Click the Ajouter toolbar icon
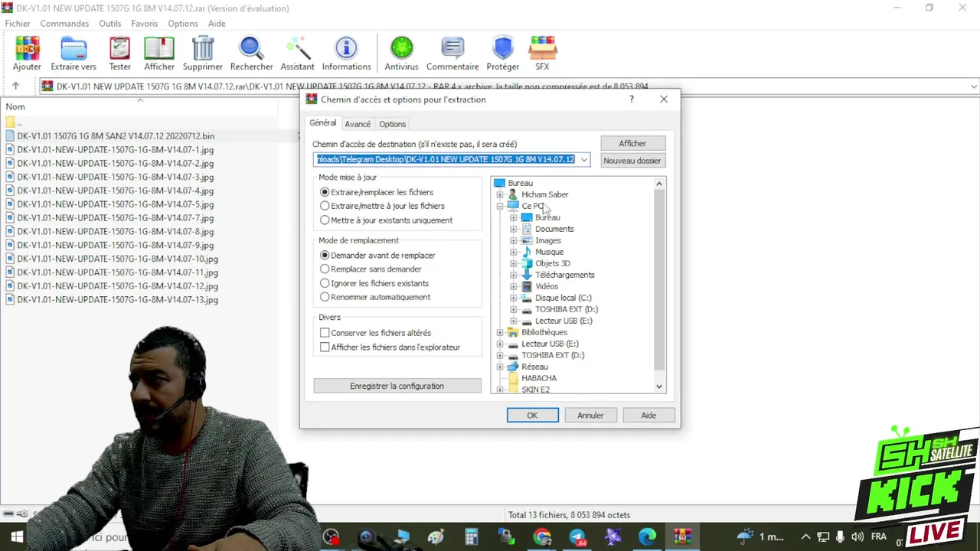Viewport: 980px width, 551px height. [27, 54]
